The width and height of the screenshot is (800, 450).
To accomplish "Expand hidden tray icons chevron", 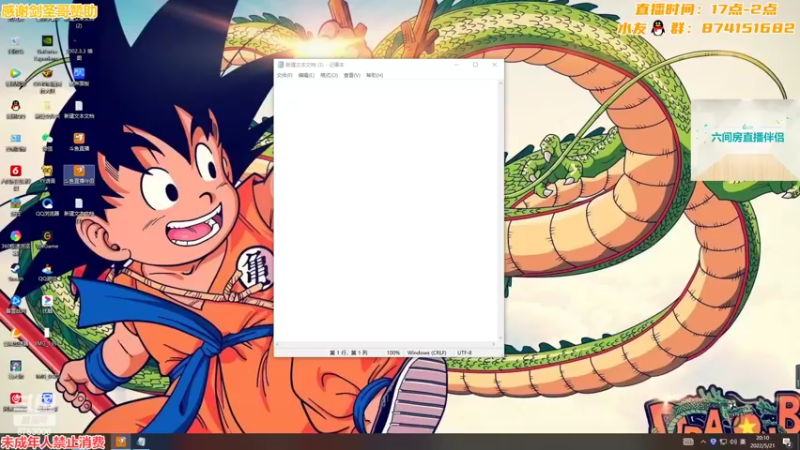I will click(x=703, y=442).
